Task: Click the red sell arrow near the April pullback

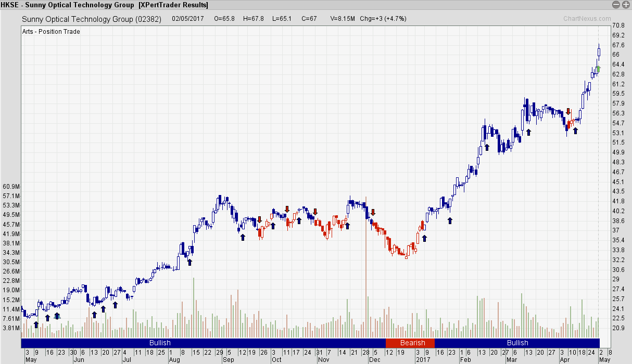Action: (568, 112)
